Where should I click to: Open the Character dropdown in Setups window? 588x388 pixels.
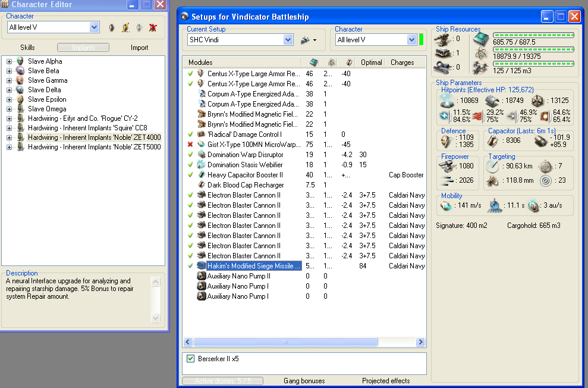tap(411, 40)
